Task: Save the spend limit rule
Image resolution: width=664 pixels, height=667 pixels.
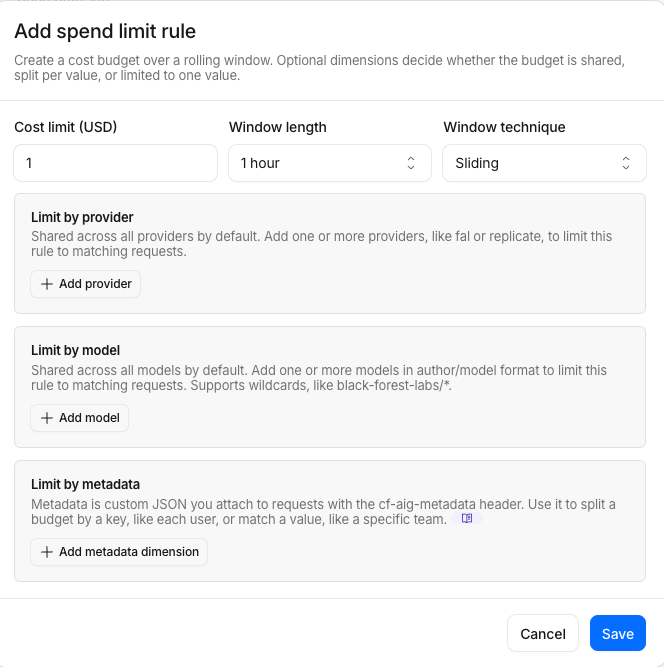Action: [618, 633]
